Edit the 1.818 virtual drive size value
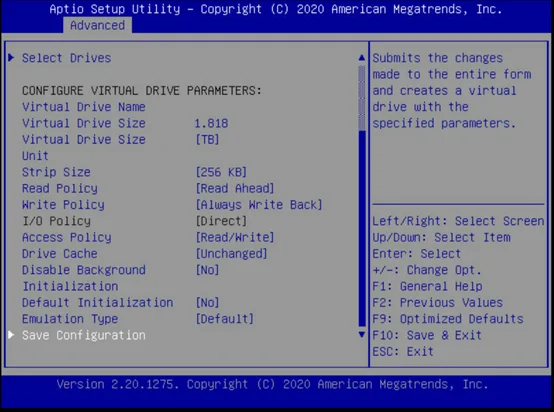 click(x=211, y=123)
